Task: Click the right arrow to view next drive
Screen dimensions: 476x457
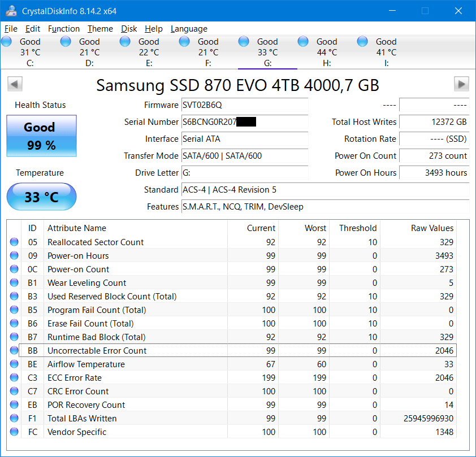Action: [462, 84]
